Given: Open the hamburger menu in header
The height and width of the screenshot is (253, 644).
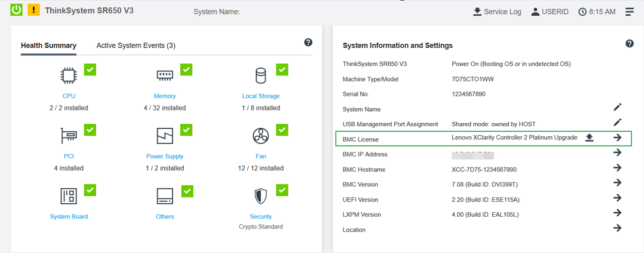Looking at the screenshot, I should click(x=629, y=12).
